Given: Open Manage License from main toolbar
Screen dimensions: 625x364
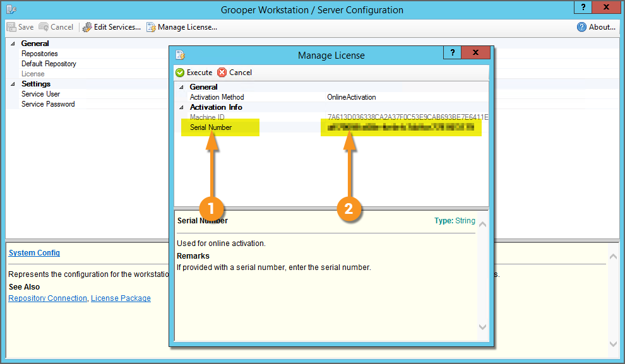Looking at the screenshot, I should tap(182, 27).
